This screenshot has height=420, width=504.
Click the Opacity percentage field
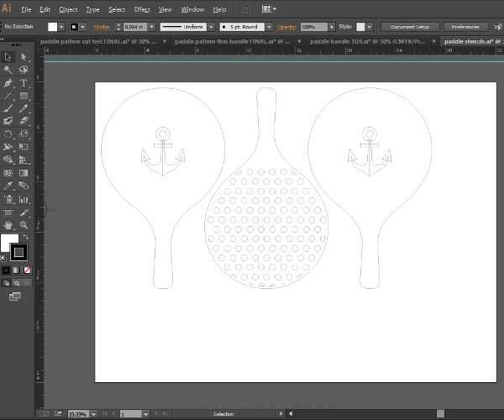(309, 27)
